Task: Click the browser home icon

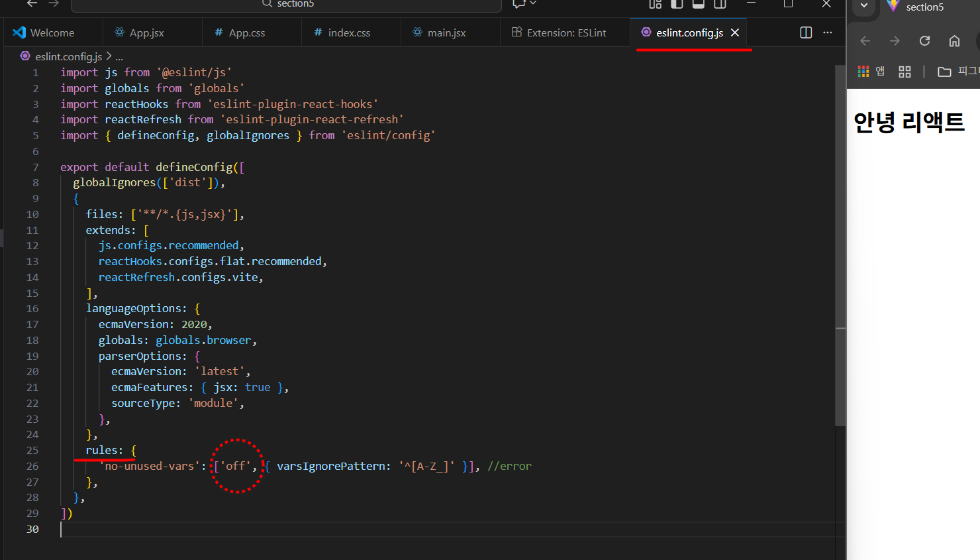Action: [x=954, y=41]
